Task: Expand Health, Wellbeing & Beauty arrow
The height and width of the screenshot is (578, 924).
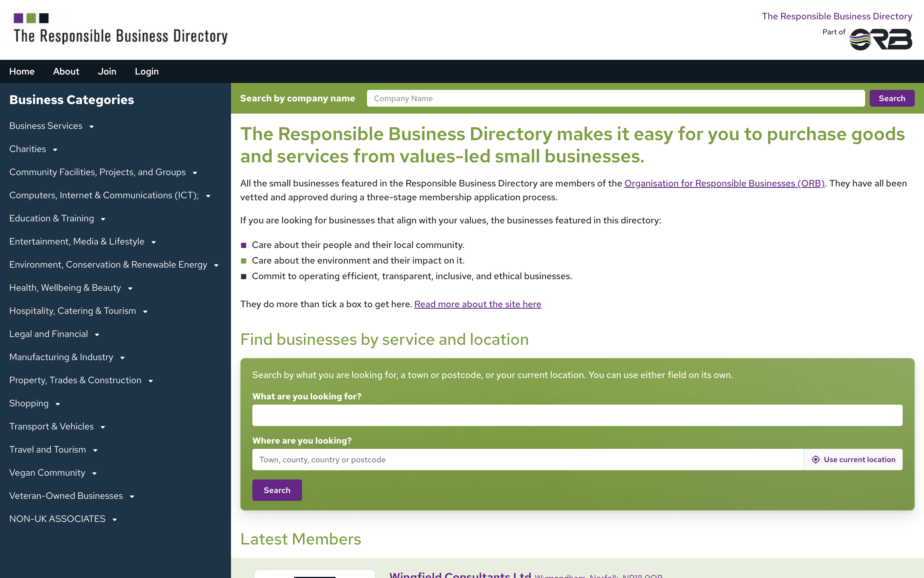Action: 130,289
